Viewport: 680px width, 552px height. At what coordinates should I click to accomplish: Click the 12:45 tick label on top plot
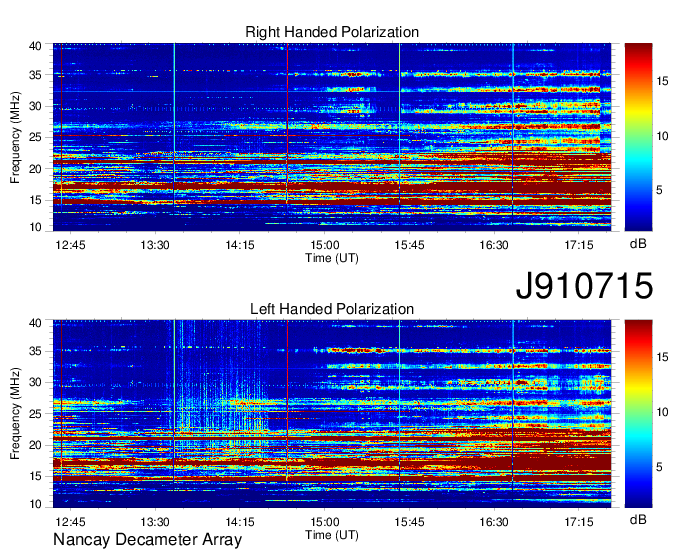pos(70,245)
